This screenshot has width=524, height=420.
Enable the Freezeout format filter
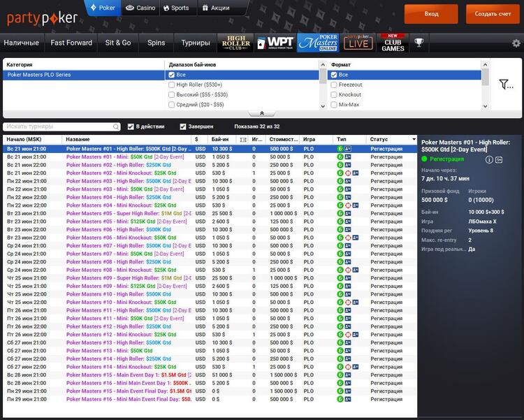click(334, 85)
